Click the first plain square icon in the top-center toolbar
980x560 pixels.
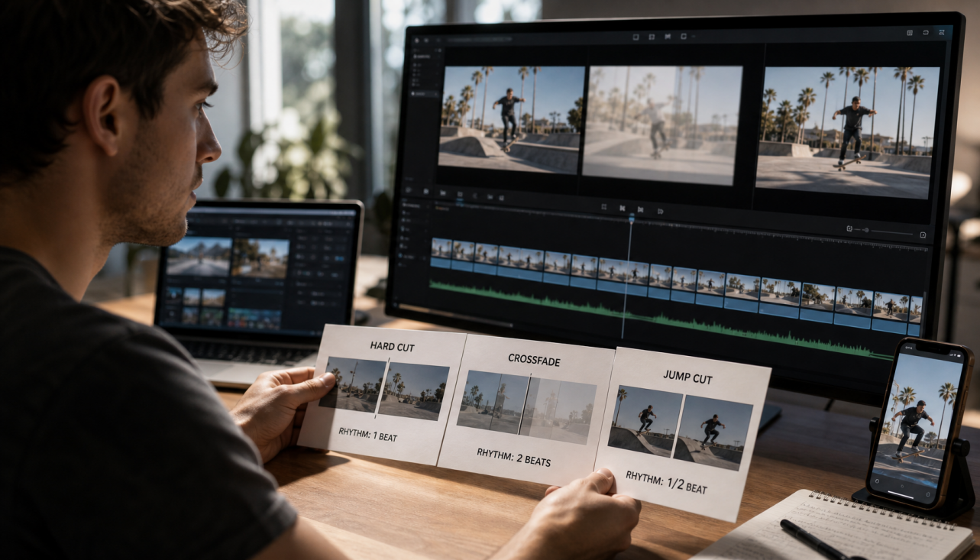point(636,36)
